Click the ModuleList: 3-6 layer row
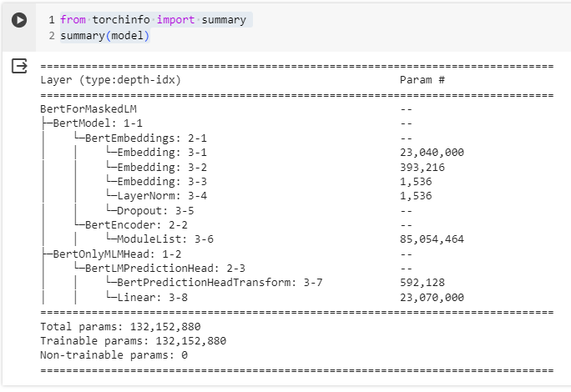571x392 pixels. [x=164, y=239]
